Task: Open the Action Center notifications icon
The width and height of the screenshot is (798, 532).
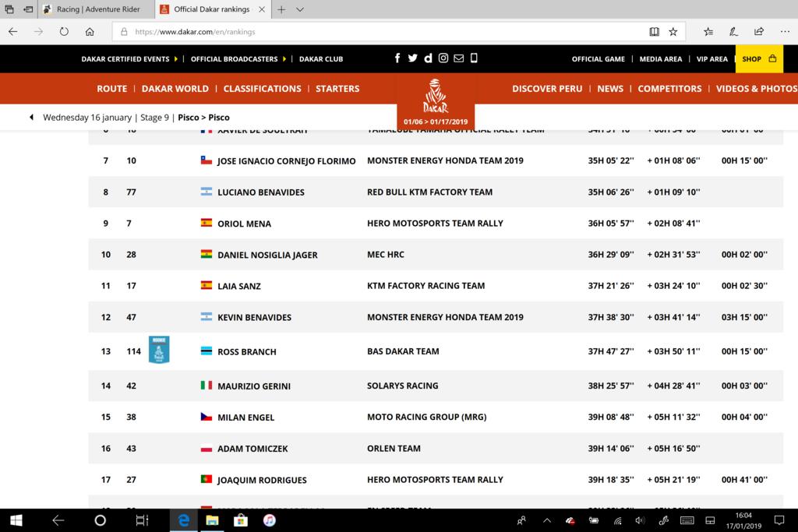Action: pos(779,520)
